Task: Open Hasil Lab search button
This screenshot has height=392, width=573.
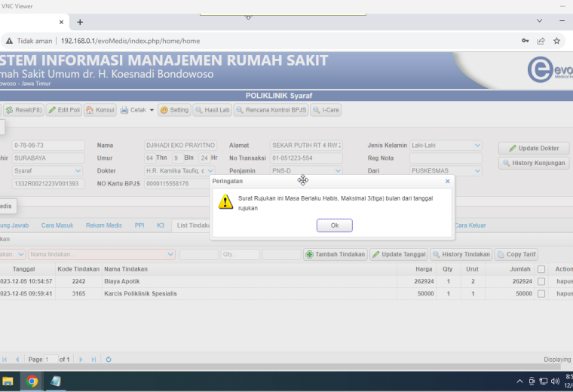Action: click(x=213, y=110)
